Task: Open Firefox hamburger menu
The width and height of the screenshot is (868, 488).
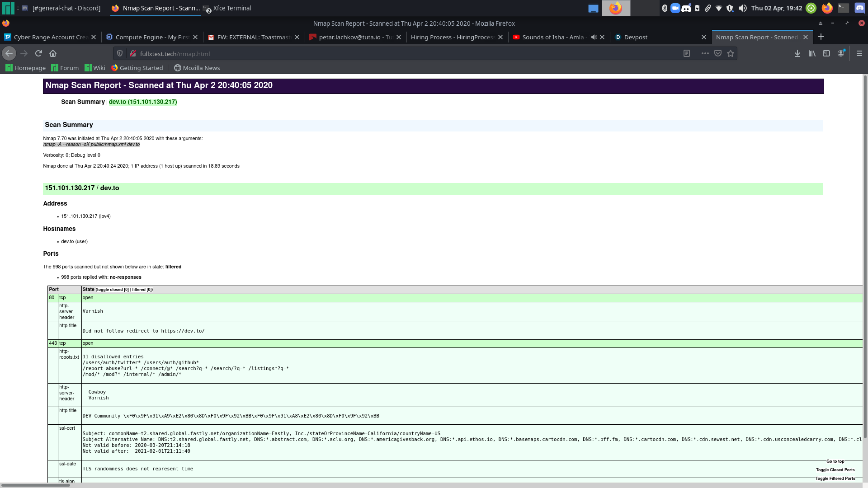Action: tap(859, 53)
